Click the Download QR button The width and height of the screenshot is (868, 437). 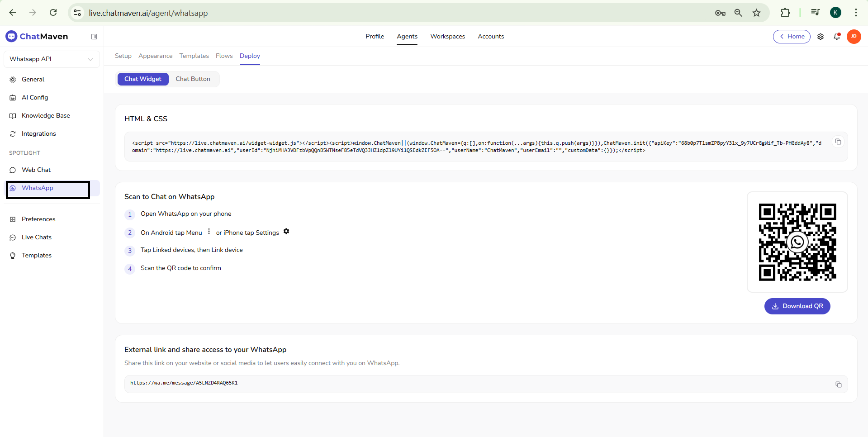point(797,306)
